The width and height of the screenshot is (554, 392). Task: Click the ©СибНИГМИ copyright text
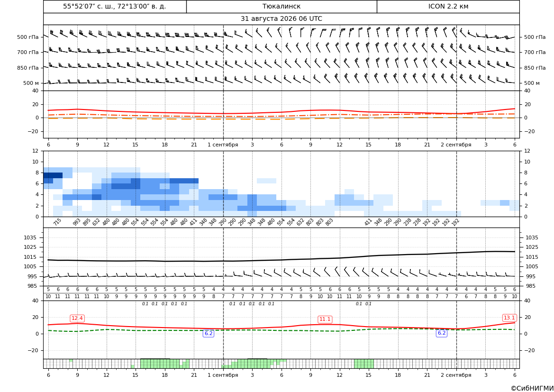coord(532,388)
